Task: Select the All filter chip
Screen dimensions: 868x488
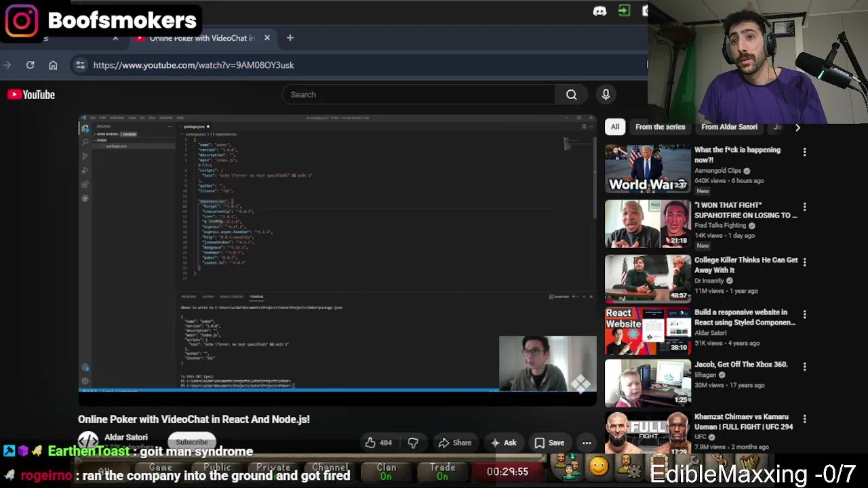Action: 615,127
